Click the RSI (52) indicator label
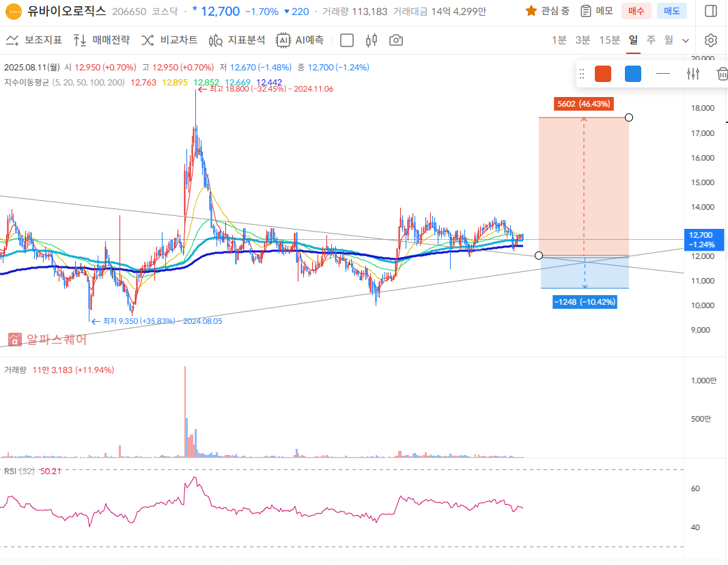This screenshot has height=565, width=728. (x=19, y=471)
